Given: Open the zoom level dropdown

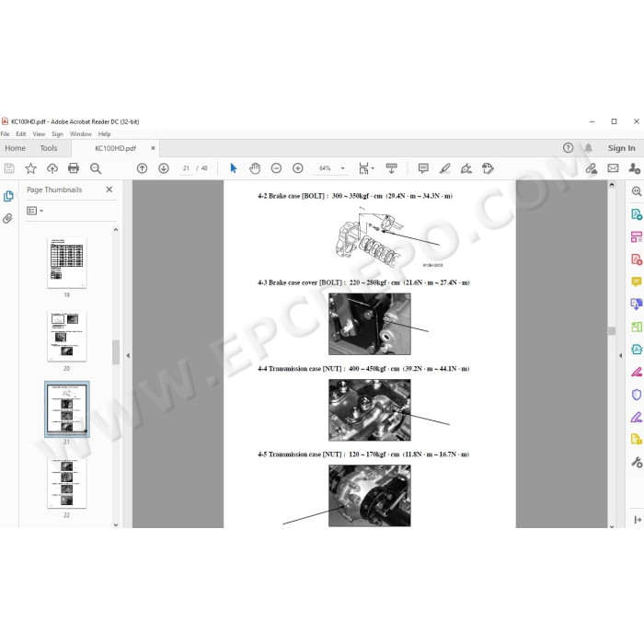Looking at the screenshot, I should [342, 168].
